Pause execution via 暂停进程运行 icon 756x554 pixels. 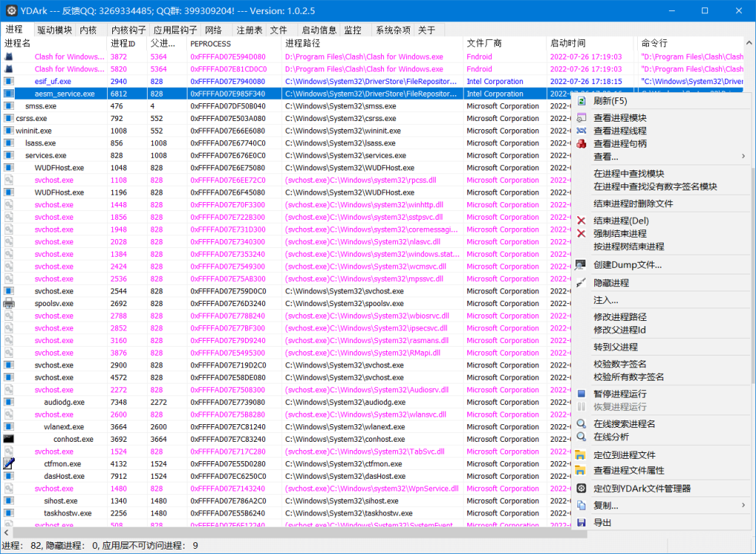click(582, 393)
